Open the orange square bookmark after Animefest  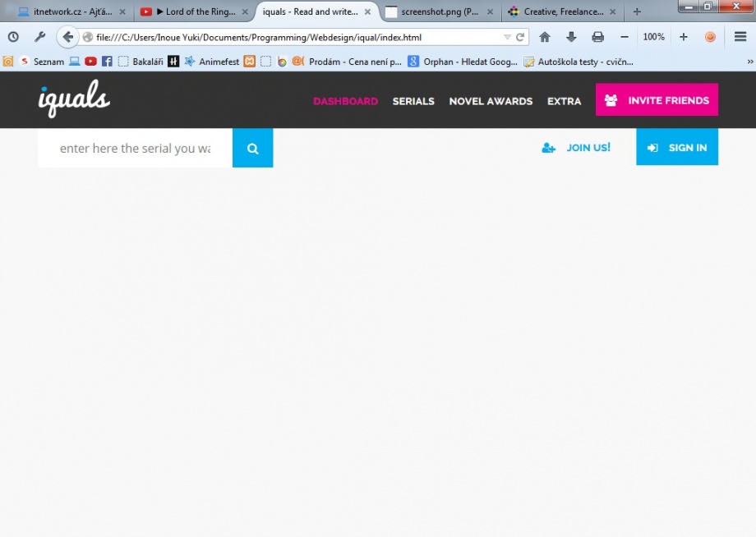click(x=249, y=62)
